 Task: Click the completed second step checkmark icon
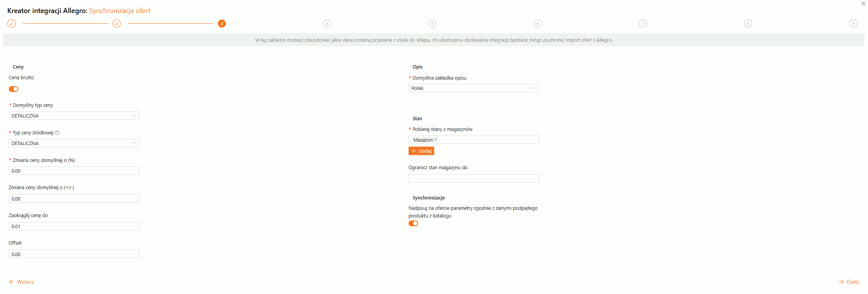point(117,24)
